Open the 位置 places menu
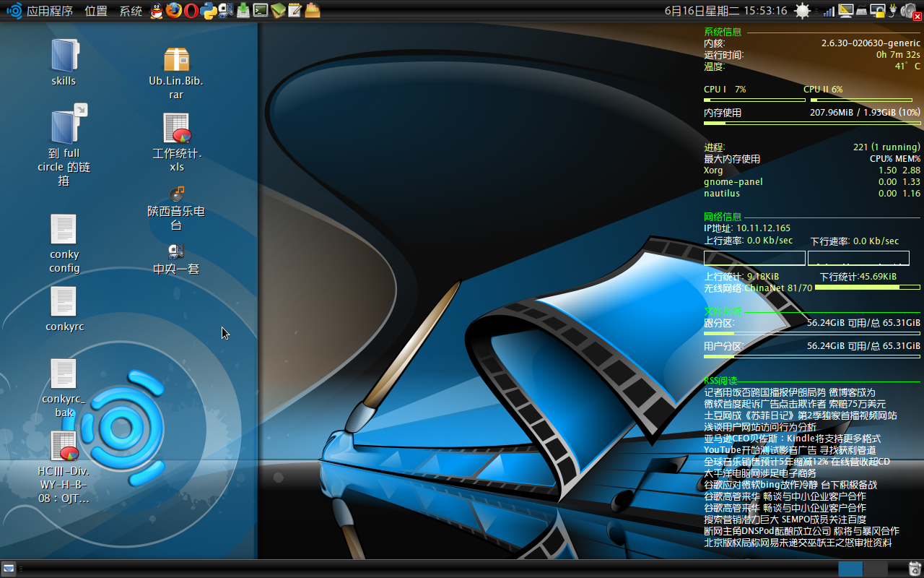This screenshot has width=924, height=578. [96, 11]
